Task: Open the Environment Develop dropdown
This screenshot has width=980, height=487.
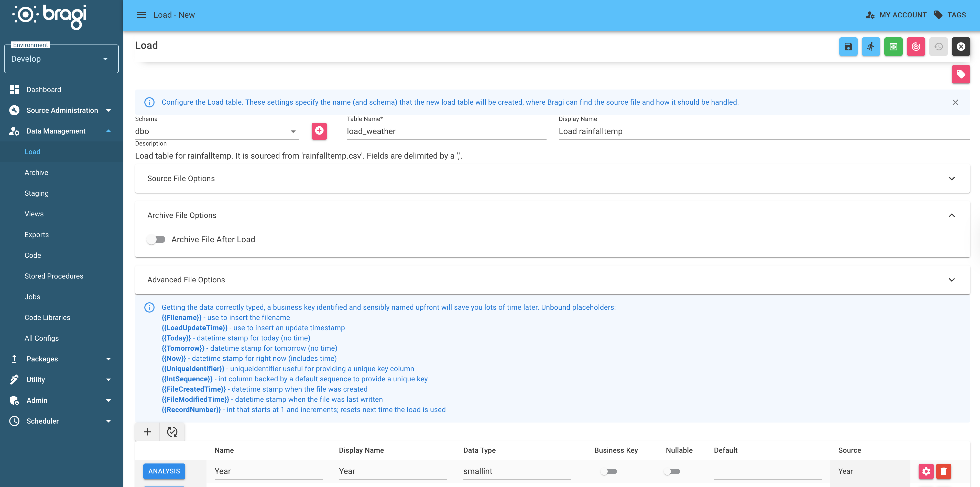Action: click(61, 59)
